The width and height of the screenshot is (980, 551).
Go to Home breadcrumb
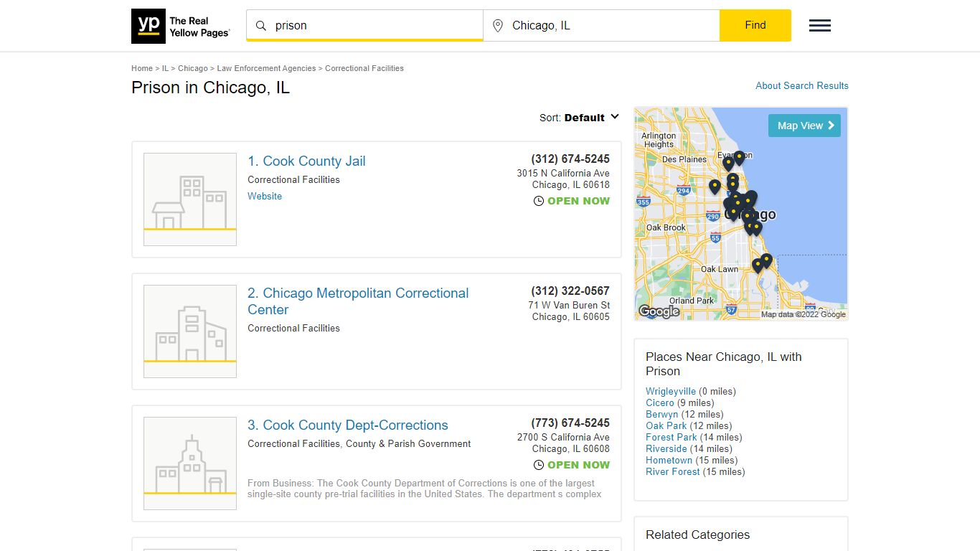click(x=142, y=68)
